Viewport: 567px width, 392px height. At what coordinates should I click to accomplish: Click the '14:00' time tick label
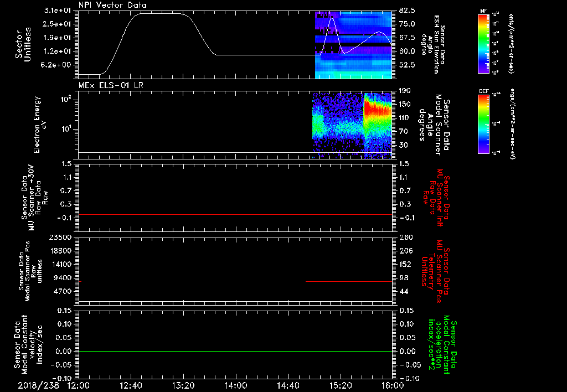(236, 386)
